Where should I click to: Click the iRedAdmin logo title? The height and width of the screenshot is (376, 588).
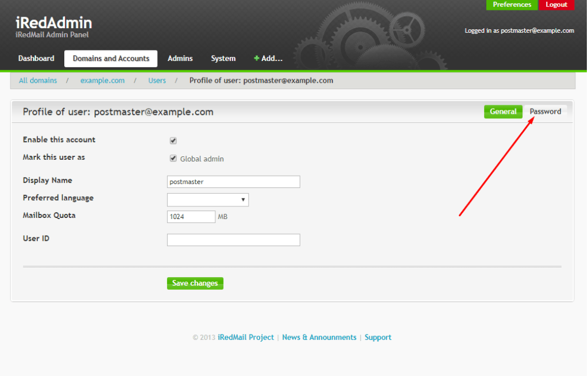(x=53, y=24)
